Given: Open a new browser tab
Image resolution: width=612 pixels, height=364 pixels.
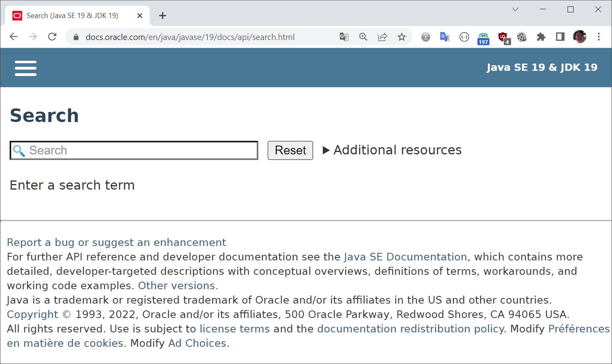Looking at the screenshot, I should (x=162, y=16).
